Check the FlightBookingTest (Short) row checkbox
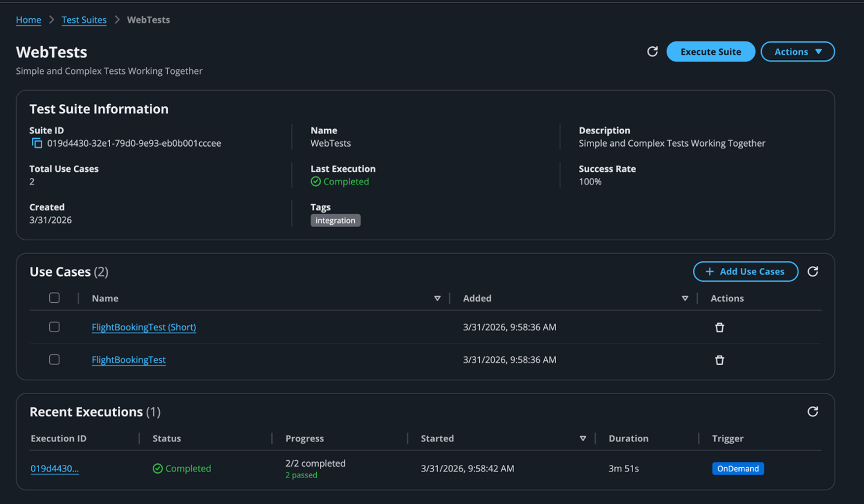864x504 pixels. [x=54, y=327]
